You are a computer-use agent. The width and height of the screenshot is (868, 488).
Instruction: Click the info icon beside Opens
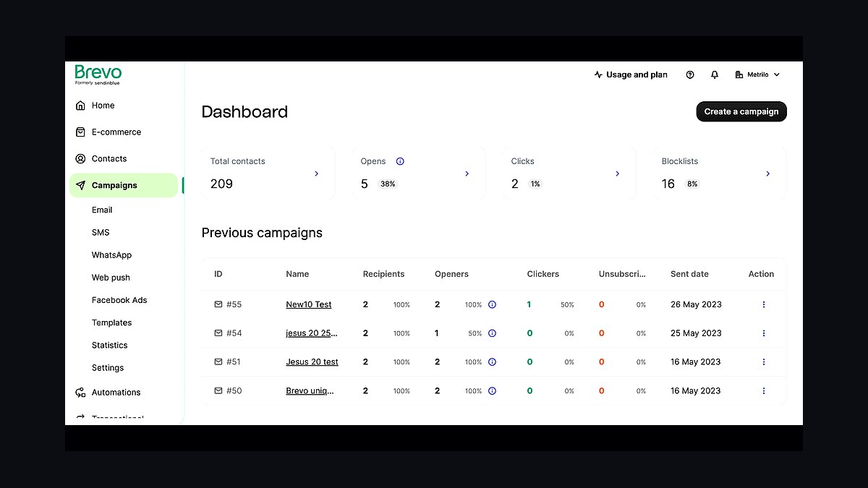click(400, 161)
